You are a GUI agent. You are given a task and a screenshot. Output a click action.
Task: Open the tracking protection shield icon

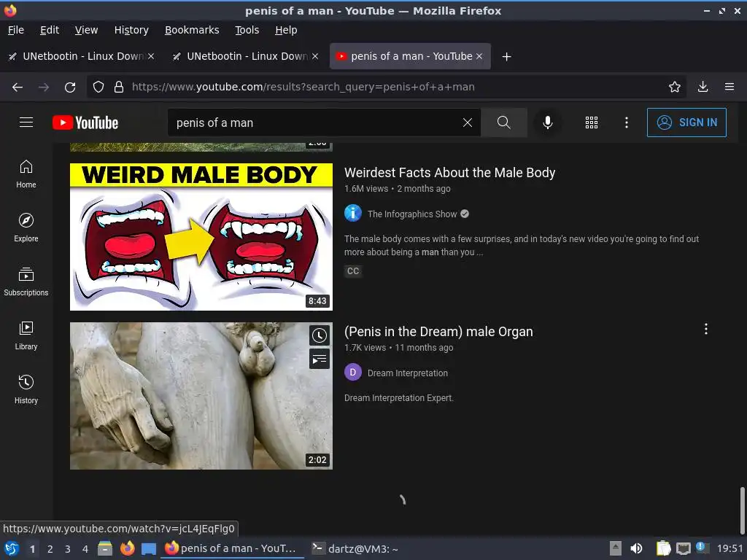click(98, 87)
